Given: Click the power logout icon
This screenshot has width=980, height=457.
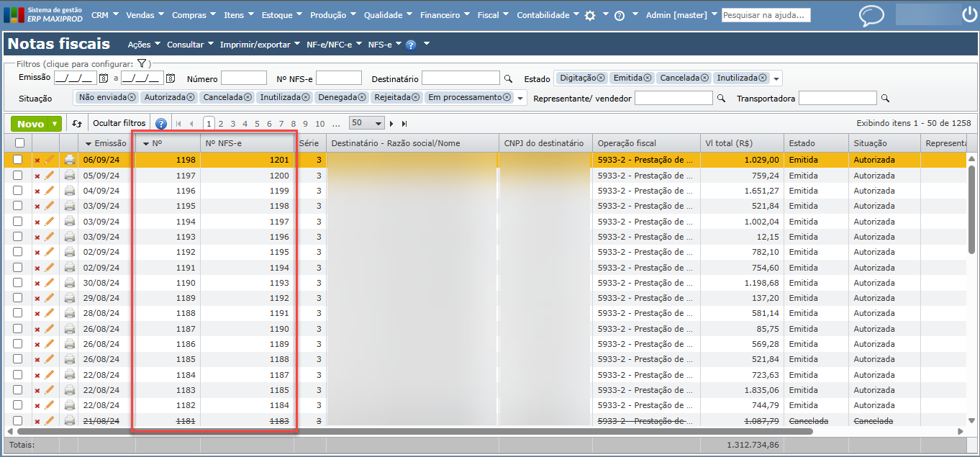Looking at the screenshot, I should (x=969, y=15).
